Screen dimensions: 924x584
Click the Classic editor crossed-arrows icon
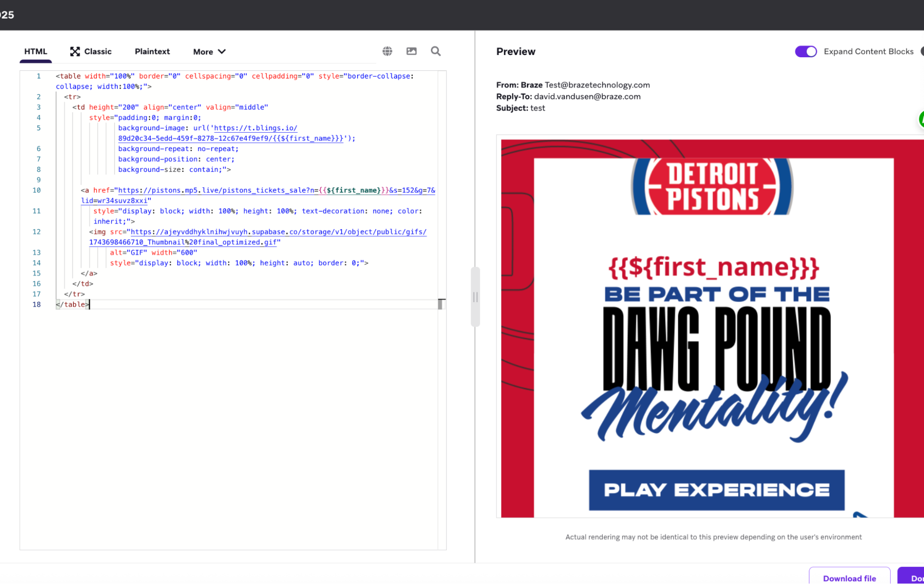point(75,51)
